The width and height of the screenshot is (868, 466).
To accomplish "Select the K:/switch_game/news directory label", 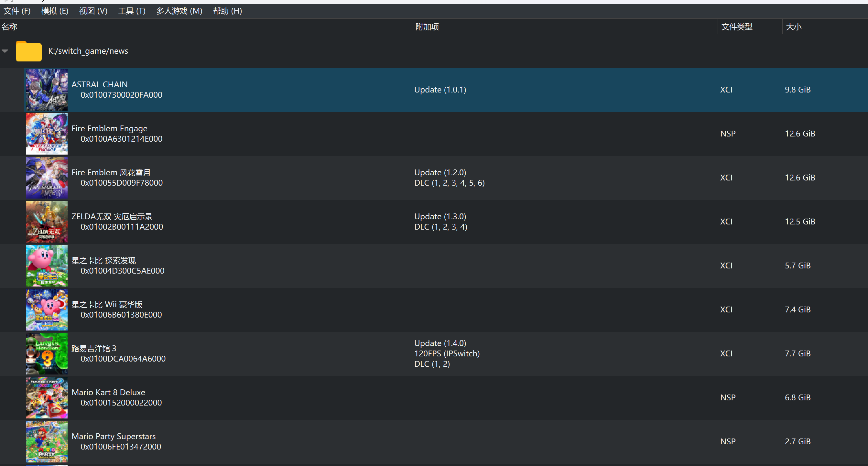I will point(88,51).
